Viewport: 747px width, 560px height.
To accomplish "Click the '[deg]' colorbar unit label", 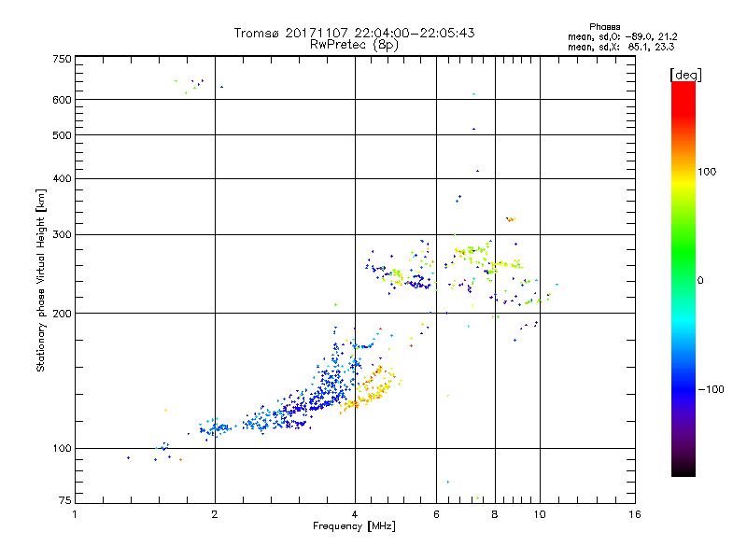I will [685, 75].
